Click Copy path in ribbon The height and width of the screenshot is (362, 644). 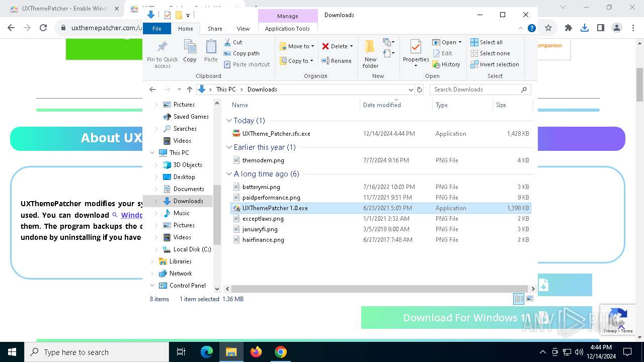(x=242, y=53)
